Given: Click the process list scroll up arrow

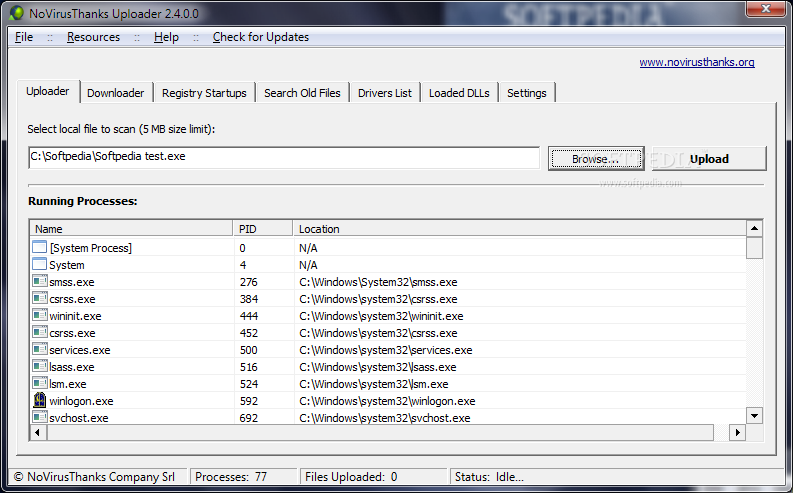Looking at the screenshot, I should point(754,229).
